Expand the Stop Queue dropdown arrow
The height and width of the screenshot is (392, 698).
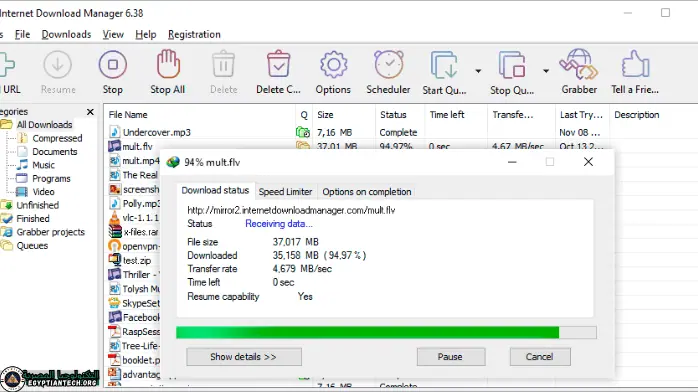[546, 71]
